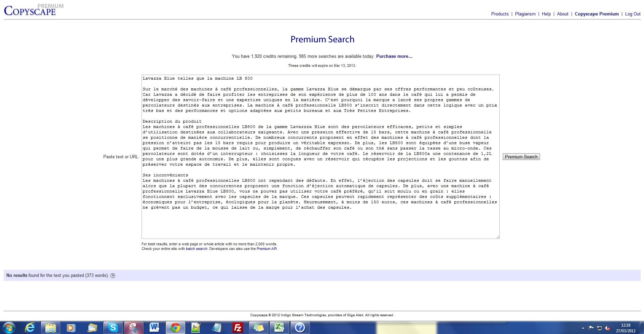Viewport: 644px width, 334px height.
Task: Open FileZilla from the taskbar
Action: click(x=238, y=327)
